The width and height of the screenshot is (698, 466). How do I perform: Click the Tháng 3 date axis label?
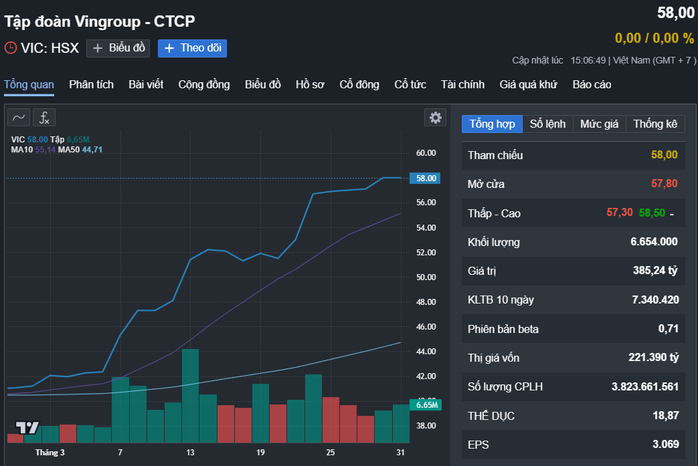[x=50, y=453]
